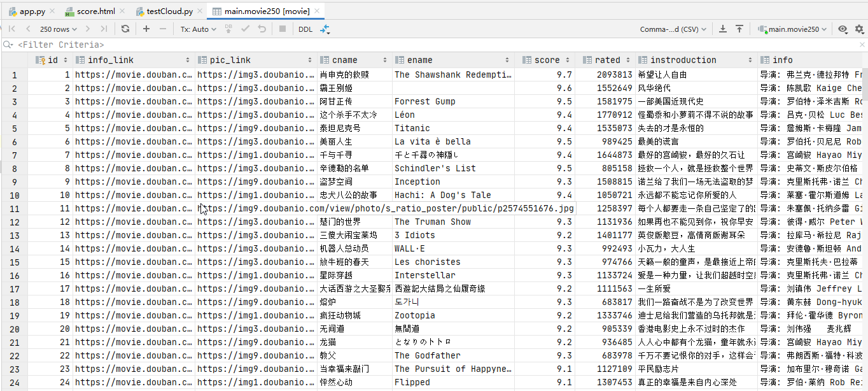Image resolution: width=868 pixels, height=391 pixels.
Task: Click the download export data icon
Action: pos(723,29)
